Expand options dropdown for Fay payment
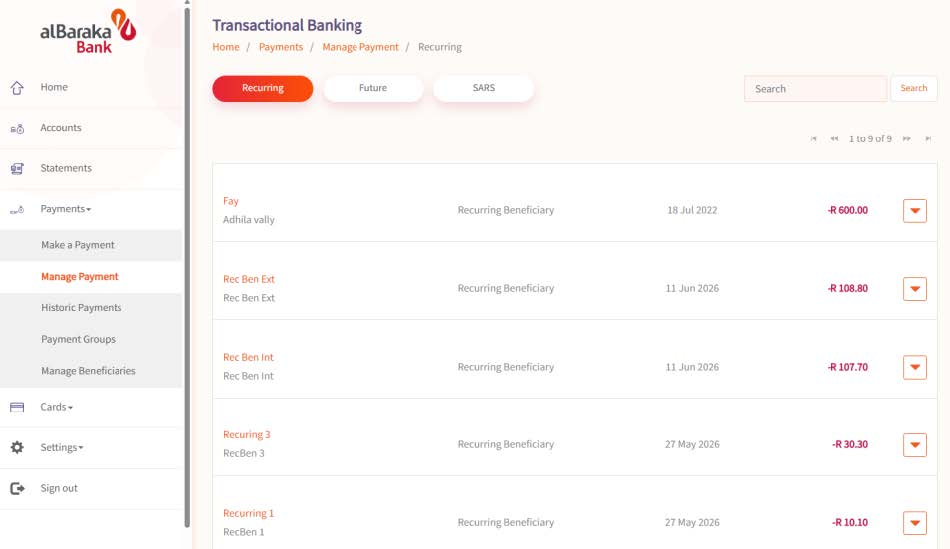This screenshot has height=549, width=950. click(915, 211)
